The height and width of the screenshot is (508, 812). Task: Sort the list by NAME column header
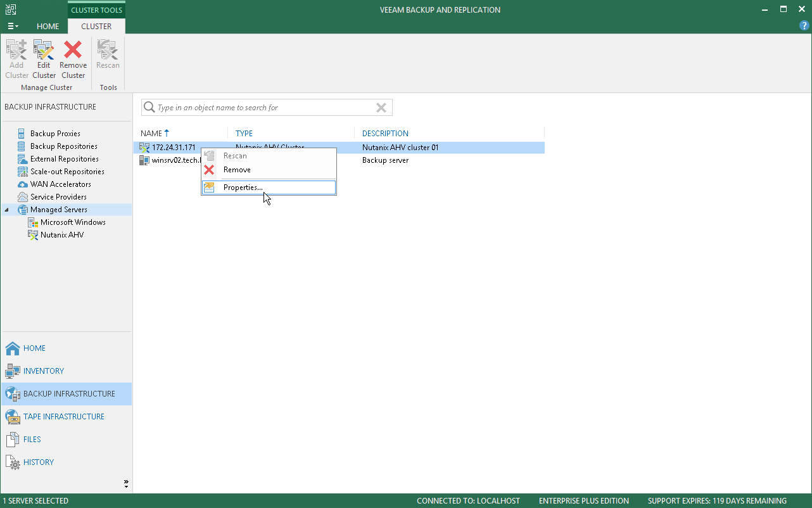tap(151, 134)
